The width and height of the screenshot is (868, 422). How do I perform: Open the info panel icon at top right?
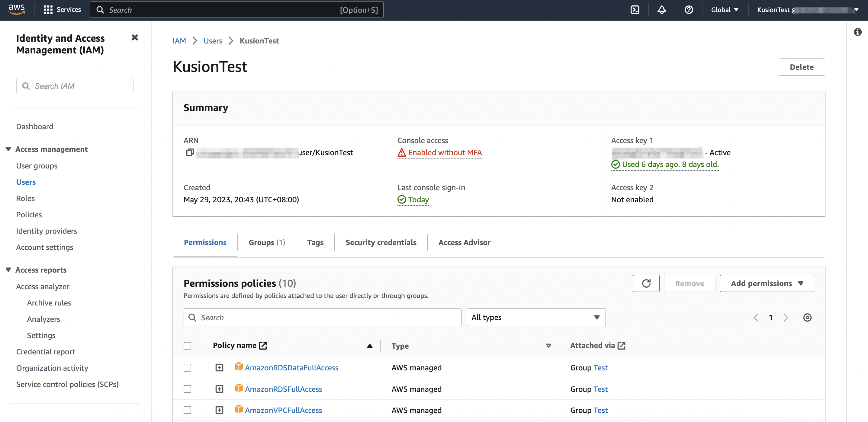click(858, 32)
